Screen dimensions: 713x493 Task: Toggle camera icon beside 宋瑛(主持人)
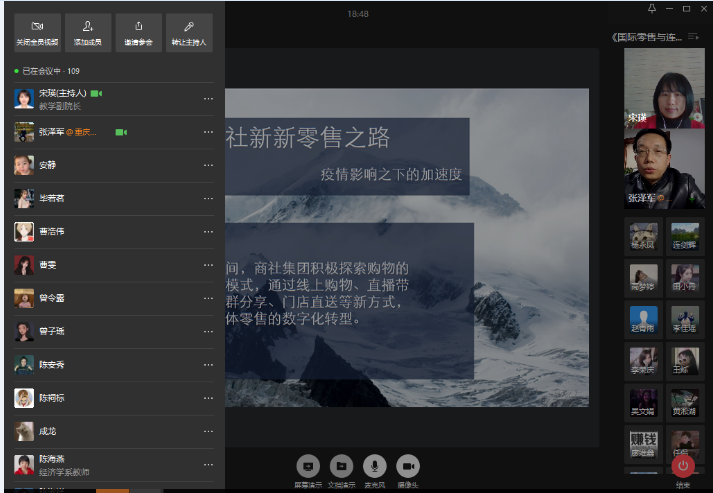96,93
